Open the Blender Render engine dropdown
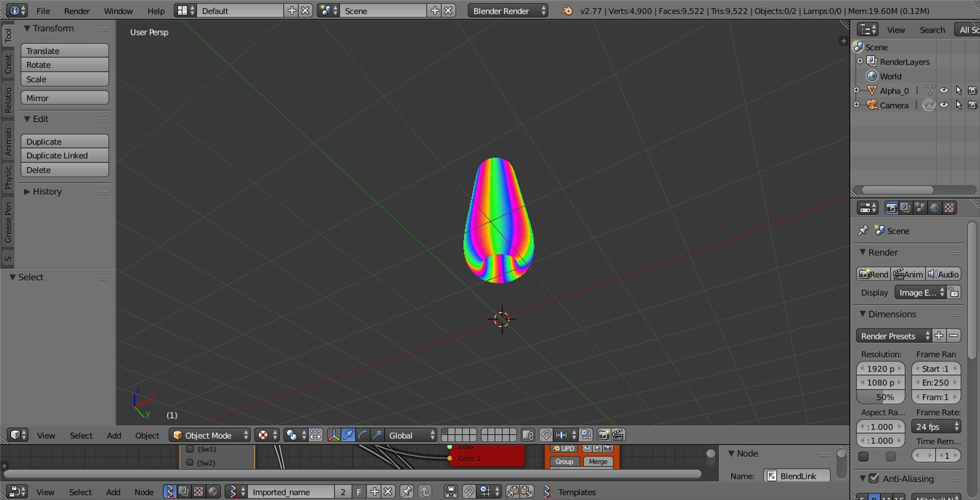This screenshot has height=500, width=980. pos(508,11)
